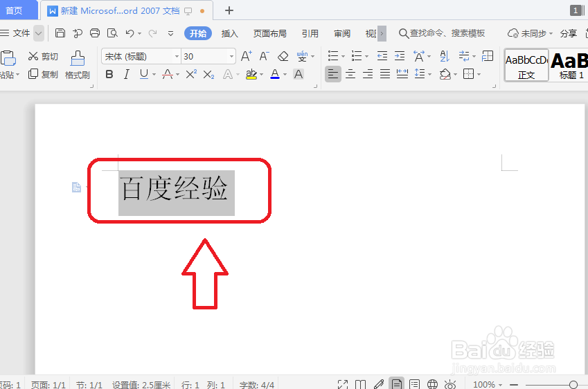Toggle Italic formatting
The height and width of the screenshot is (389, 588).
(x=126, y=74)
